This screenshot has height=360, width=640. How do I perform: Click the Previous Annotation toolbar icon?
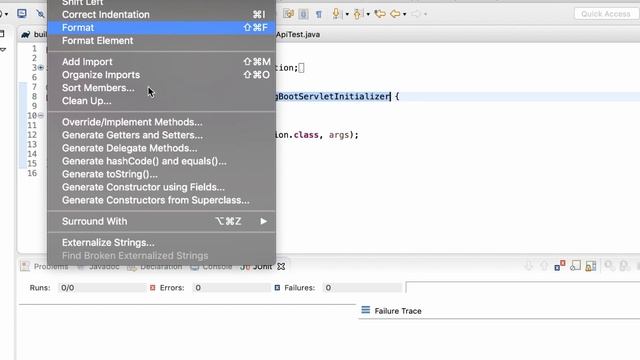(357, 14)
